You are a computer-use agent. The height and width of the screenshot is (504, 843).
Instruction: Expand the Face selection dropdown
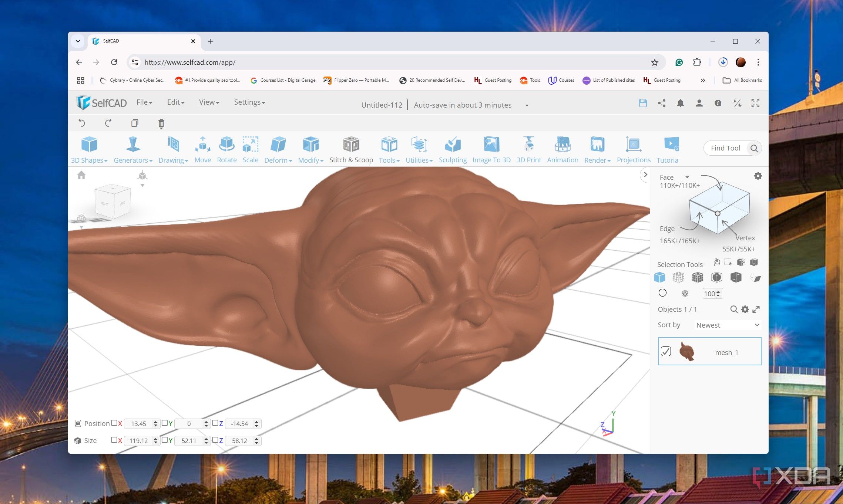[x=687, y=177]
